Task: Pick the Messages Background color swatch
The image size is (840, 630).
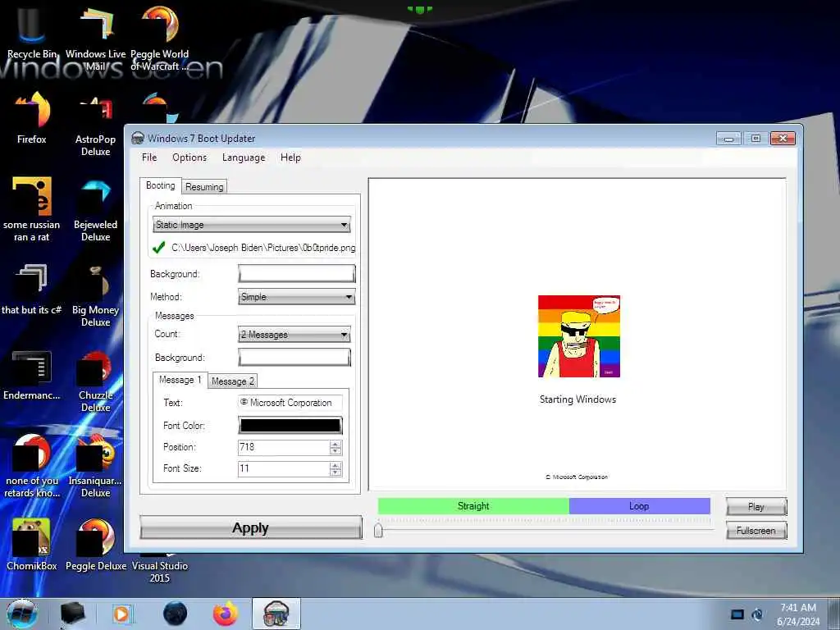Action: (x=294, y=358)
